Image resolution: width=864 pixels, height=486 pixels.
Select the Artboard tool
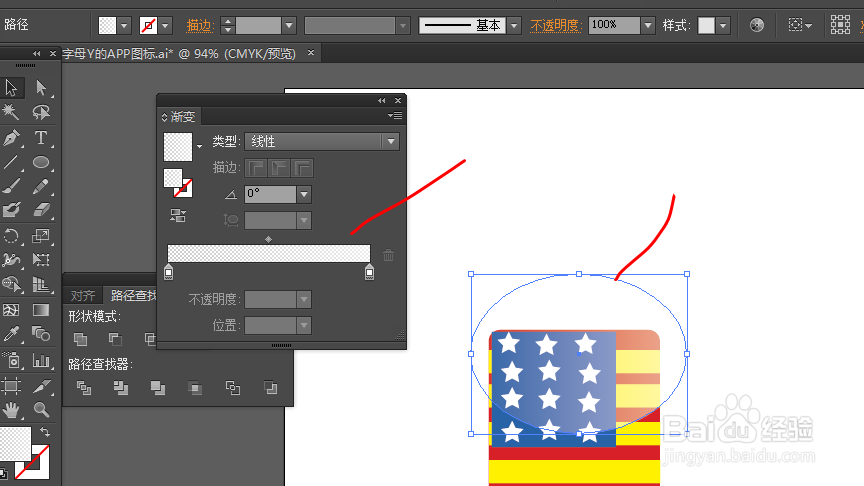[11, 386]
